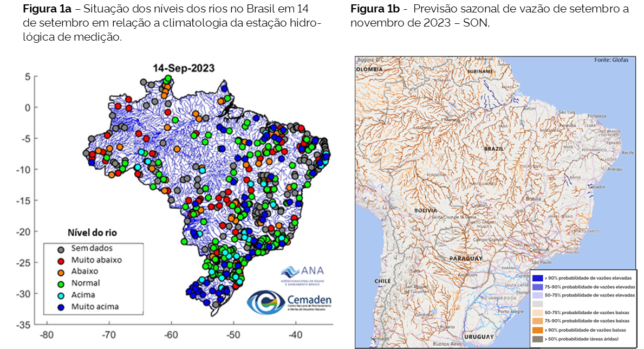Click the '-40' longitude axis tick

click(x=295, y=335)
